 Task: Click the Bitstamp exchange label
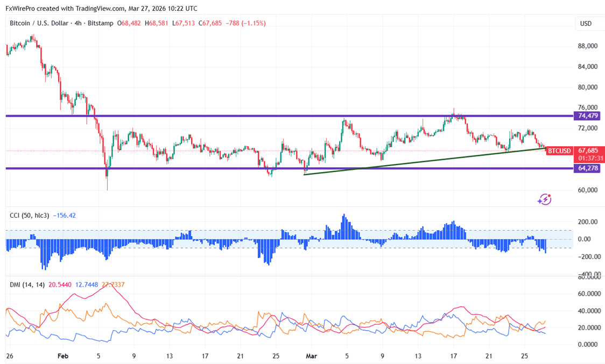[100, 23]
